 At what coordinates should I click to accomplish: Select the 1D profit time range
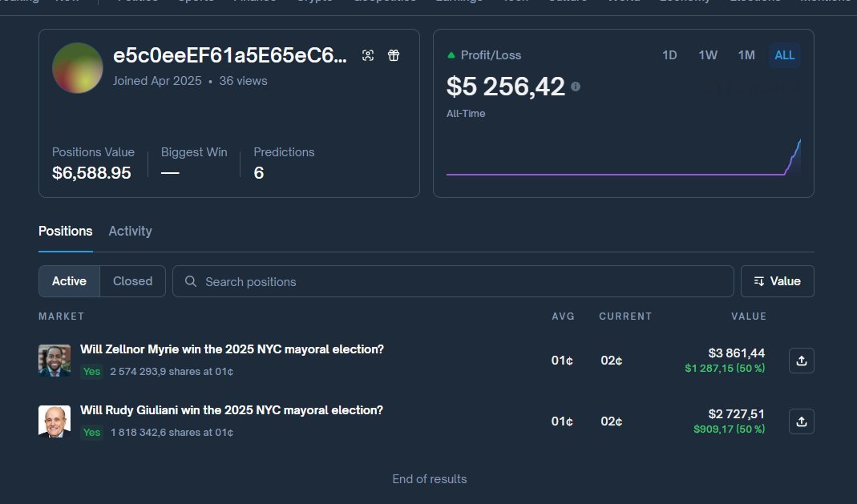(669, 55)
